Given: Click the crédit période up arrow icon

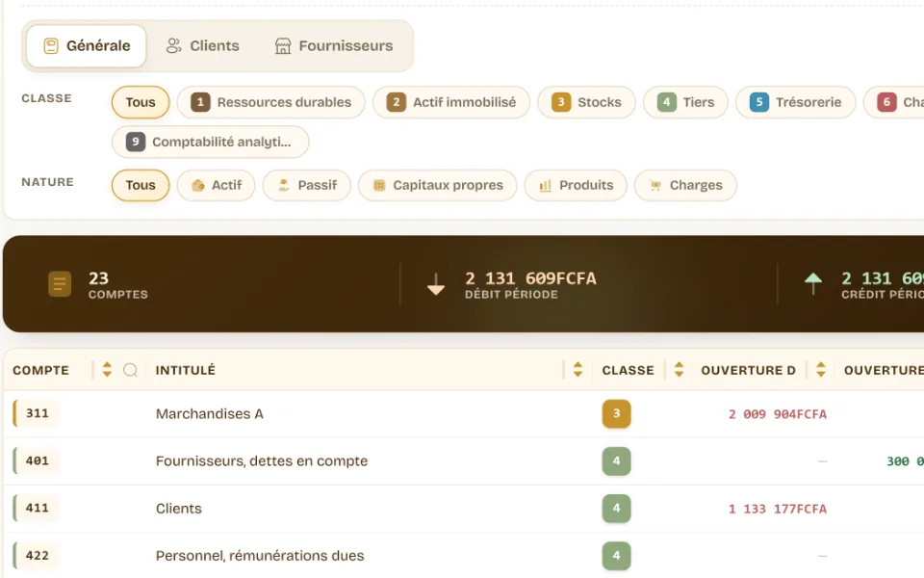Looking at the screenshot, I should [x=813, y=283].
